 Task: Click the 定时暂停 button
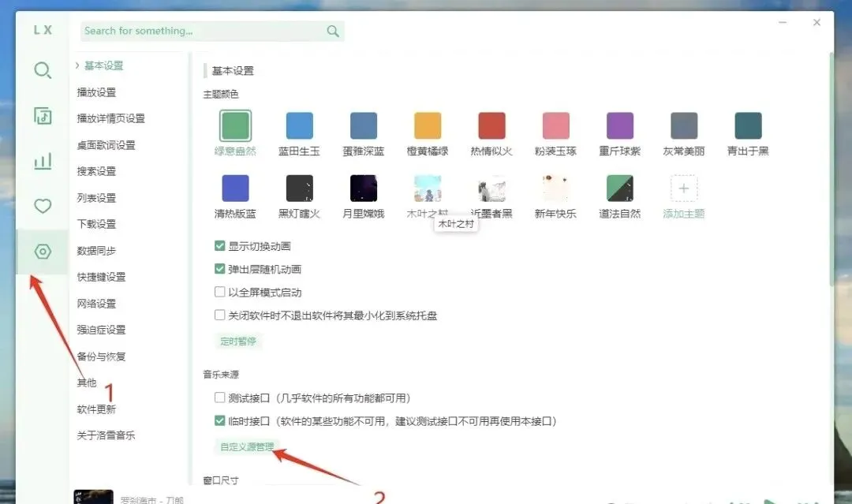pos(238,341)
